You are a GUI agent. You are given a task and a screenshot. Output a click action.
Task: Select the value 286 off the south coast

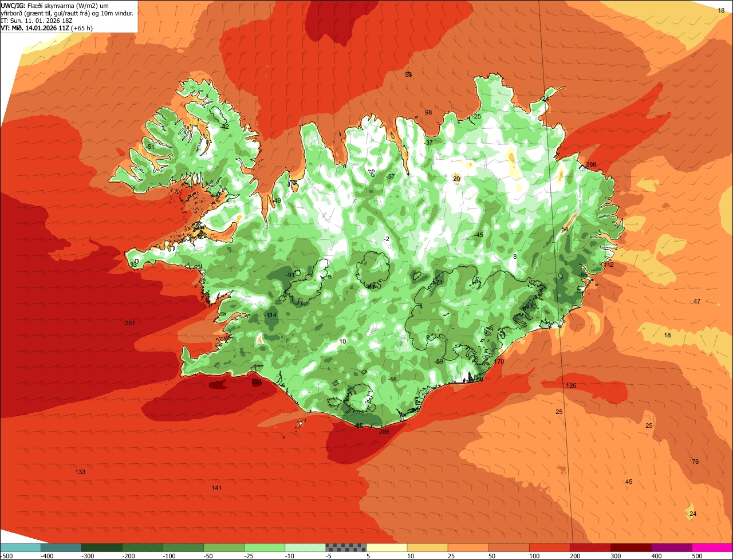(x=384, y=432)
